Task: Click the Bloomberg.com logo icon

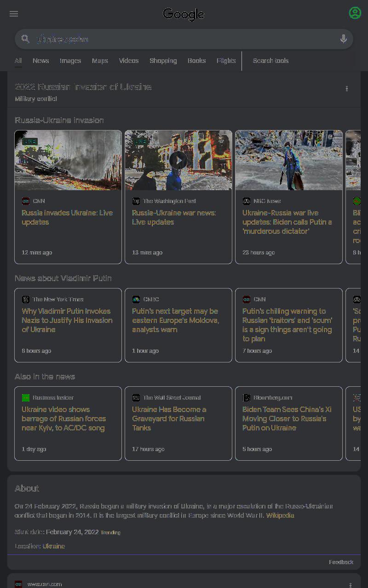Action: 247,398
